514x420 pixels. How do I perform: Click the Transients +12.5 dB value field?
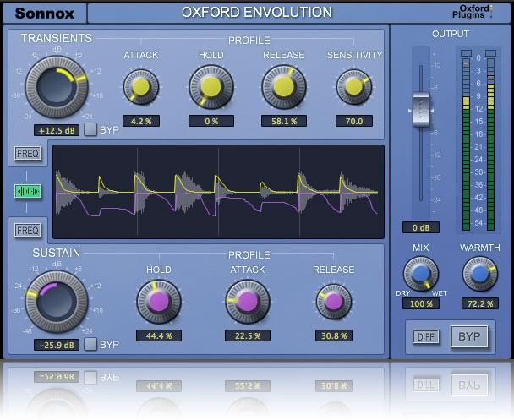pyautogui.click(x=57, y=131)
